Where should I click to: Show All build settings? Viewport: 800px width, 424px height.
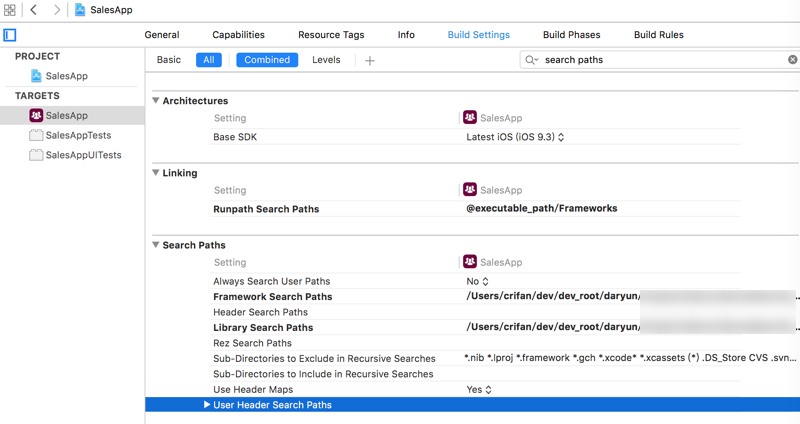tap(208, 60)
